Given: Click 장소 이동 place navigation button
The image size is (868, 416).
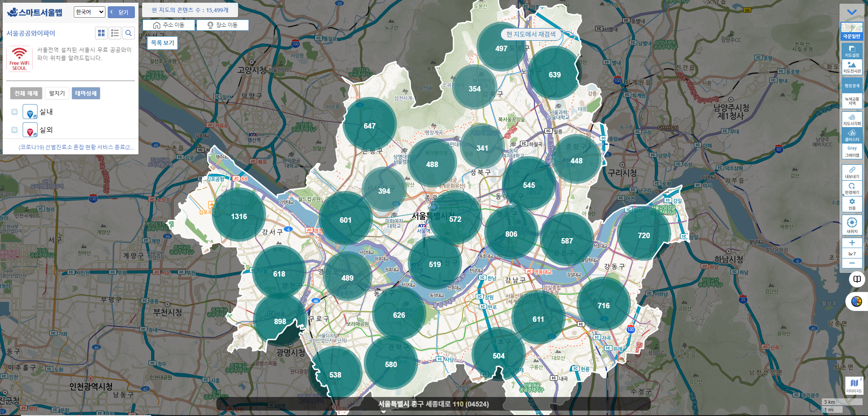Looking at the screenshot, I should pos(223,25).
